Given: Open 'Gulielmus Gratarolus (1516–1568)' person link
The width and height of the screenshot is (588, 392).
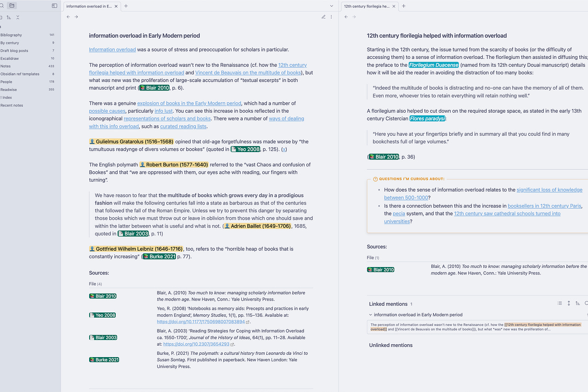Looking at the screenshot, I should [x=131, y=142].
